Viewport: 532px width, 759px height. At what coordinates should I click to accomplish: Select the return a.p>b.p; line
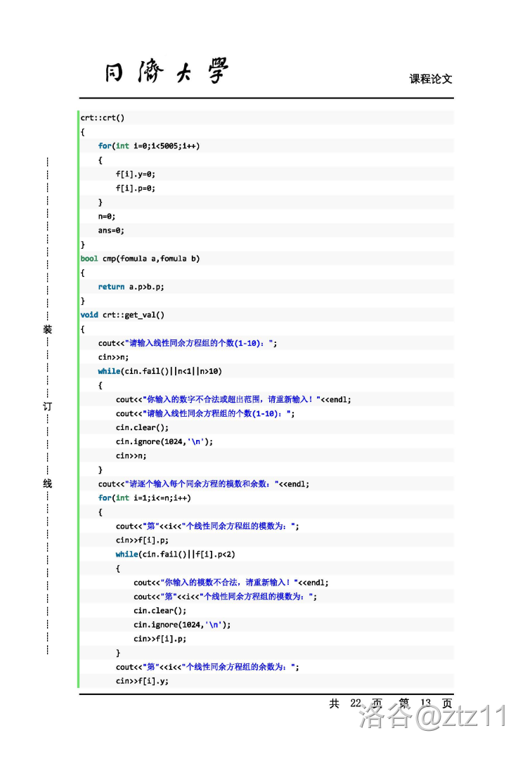pos(131,287)
